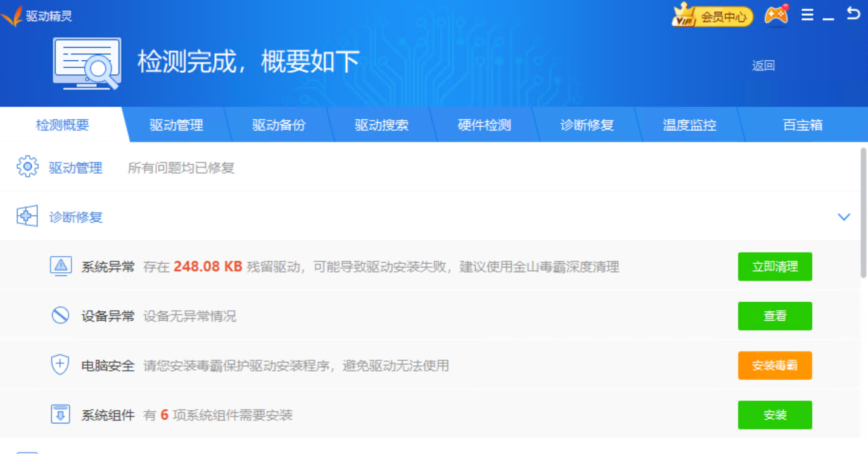Click 查看 for 设备异常
The width and height of the screenshot is (868, 454).
[x=774, y=316]
